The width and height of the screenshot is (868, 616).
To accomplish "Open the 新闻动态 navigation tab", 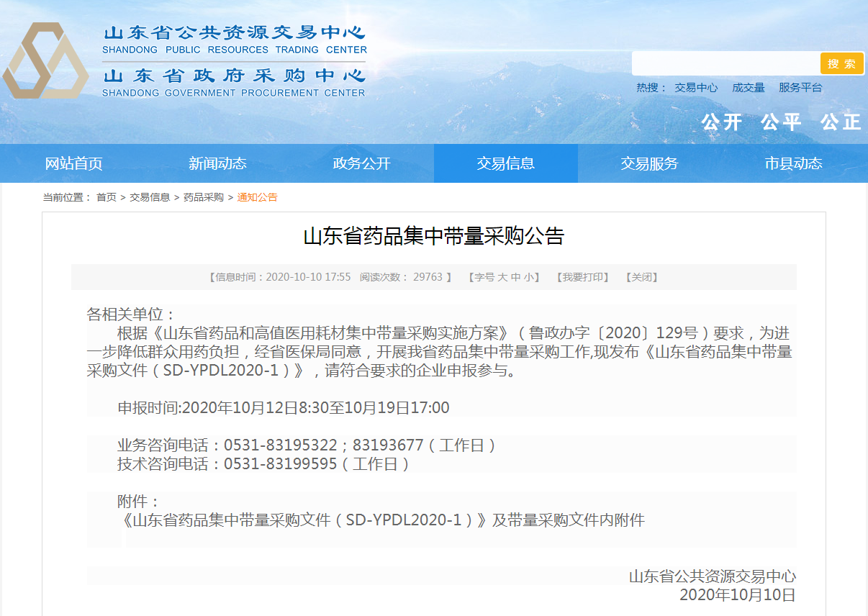I will point(217,163).
